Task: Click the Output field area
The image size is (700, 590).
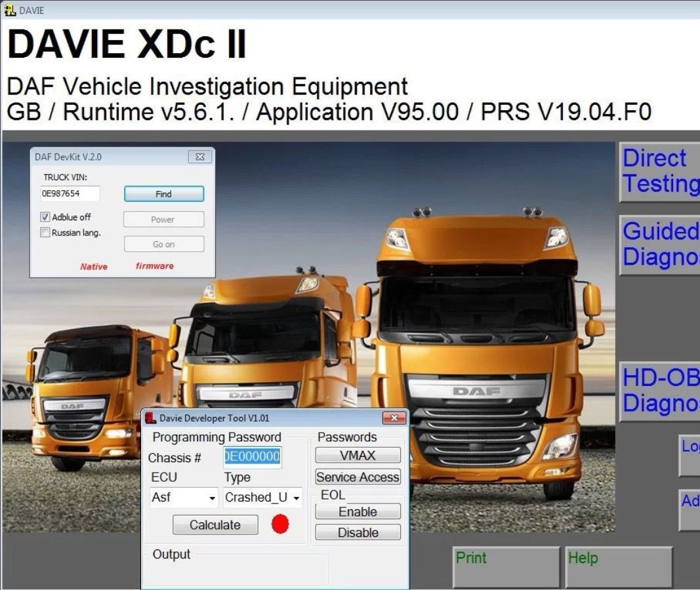Action: point(238,570)
